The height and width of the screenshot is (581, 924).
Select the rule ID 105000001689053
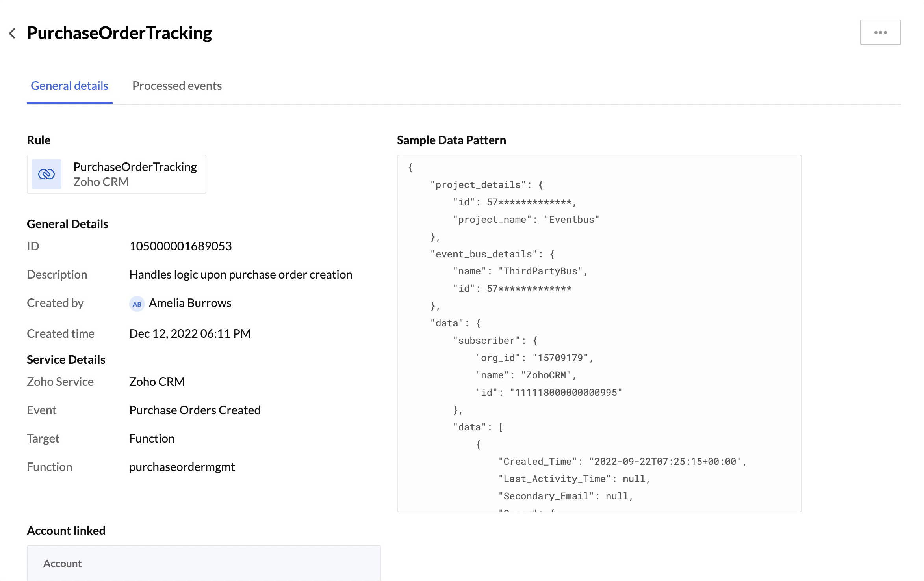pyautogui.click(x=180, y=246)
